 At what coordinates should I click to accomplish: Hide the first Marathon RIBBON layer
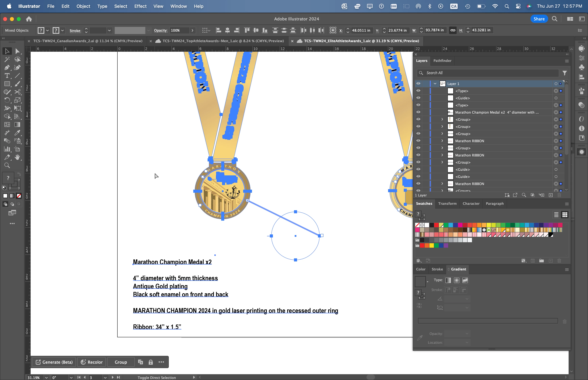click(418, 141)
